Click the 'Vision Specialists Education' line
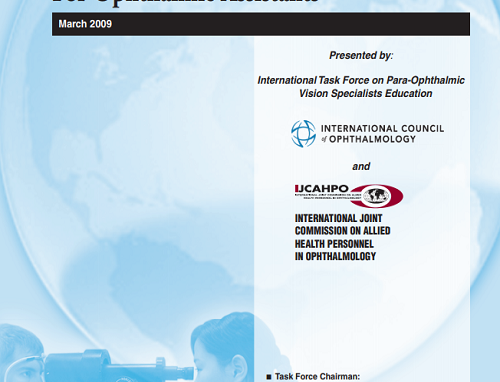This screenshot has width=500, height=382. (x=366, y=93)
